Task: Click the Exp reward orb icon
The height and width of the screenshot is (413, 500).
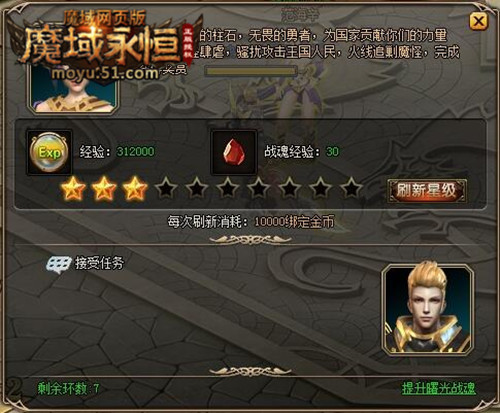Action: (x=49, y=153)
